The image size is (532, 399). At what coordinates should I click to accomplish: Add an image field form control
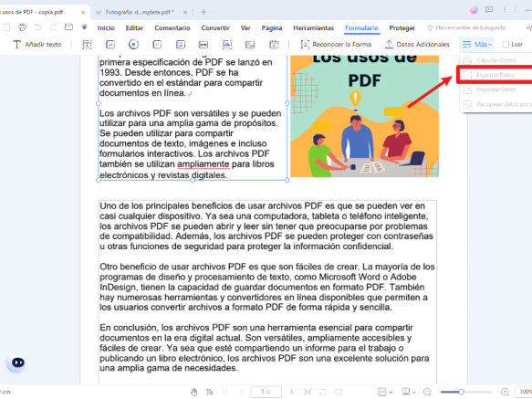(227, 45)
